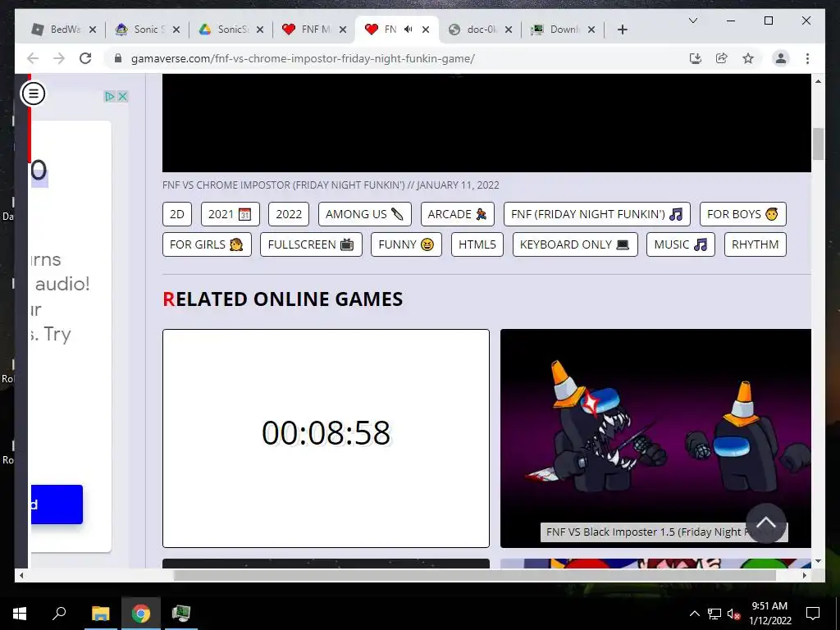Click the browser back arrow
840x630 pixels.
33,58
